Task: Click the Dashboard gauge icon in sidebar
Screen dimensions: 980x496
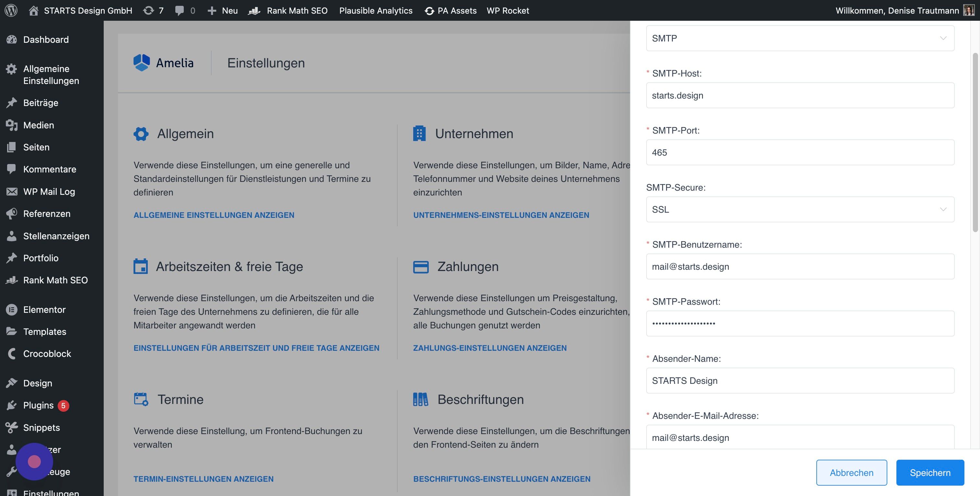Action: tap(12, 39)
